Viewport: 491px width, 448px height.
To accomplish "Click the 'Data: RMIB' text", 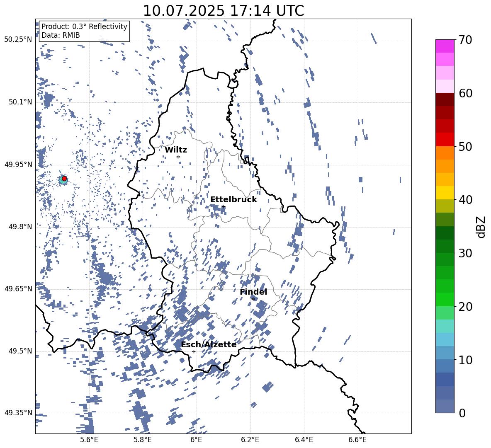I will point(61,35).
